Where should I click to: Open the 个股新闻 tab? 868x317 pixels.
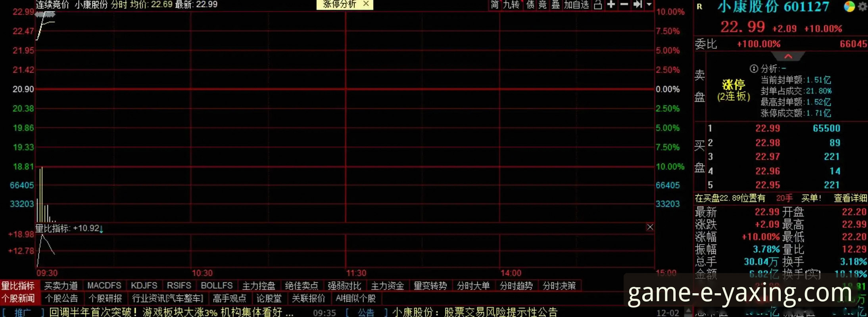[x=18, y=298]
